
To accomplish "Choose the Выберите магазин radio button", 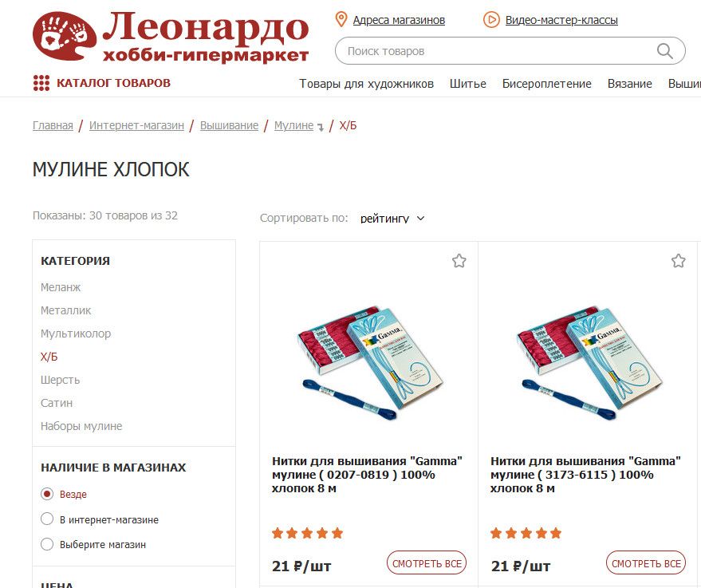I will 47,544.
